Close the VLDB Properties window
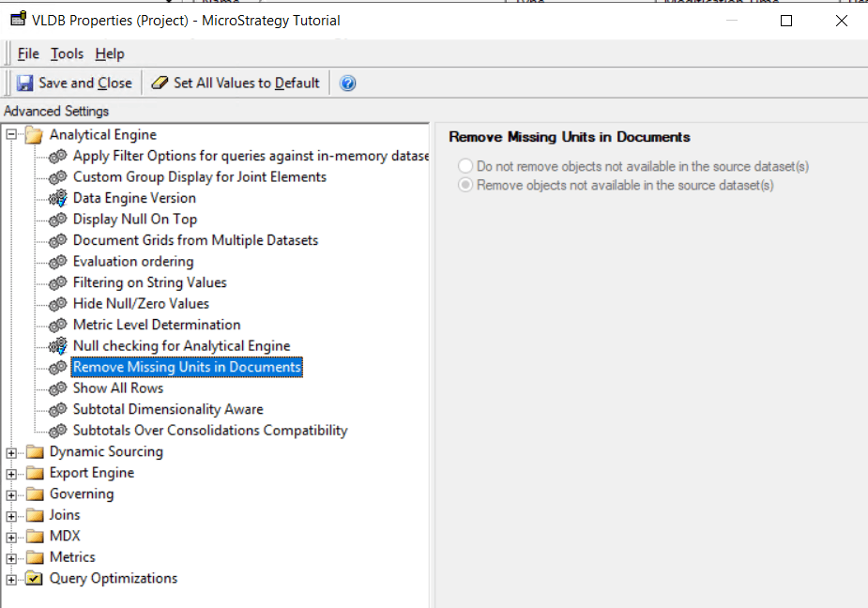The width and height of the screenshot is (868, 608). click(x=842, y=21)
